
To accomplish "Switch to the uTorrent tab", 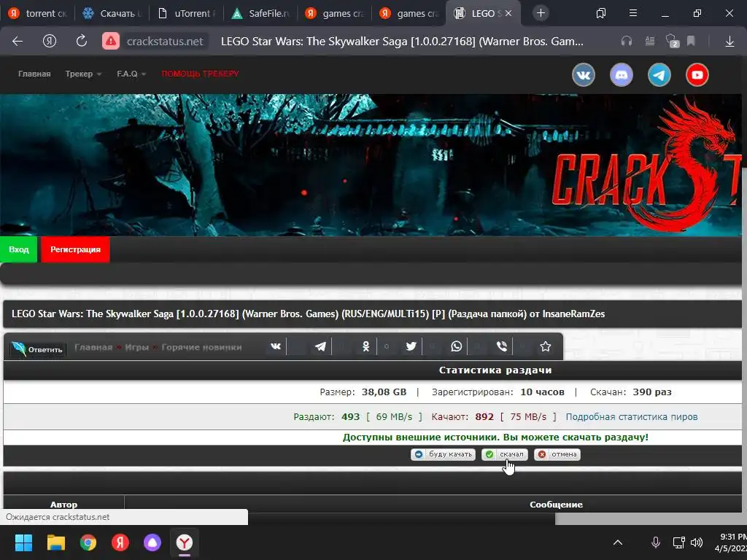I will [x=187, y=13].
